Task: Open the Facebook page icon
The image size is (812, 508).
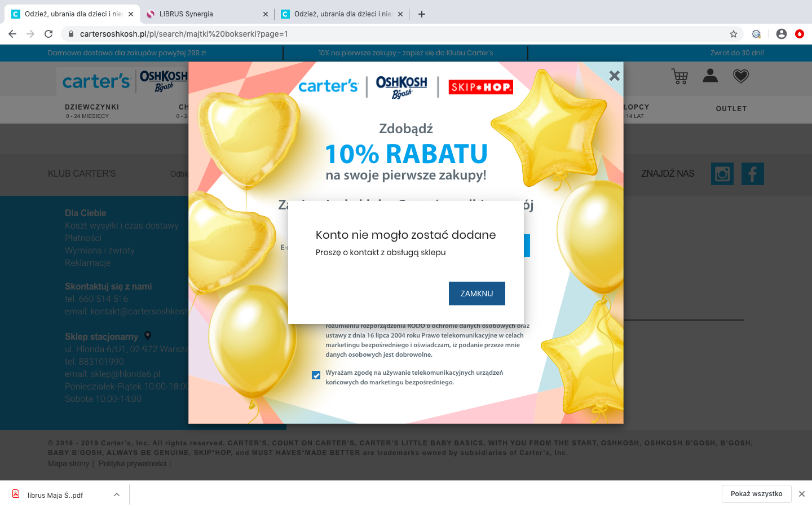Action: [752, 174]
